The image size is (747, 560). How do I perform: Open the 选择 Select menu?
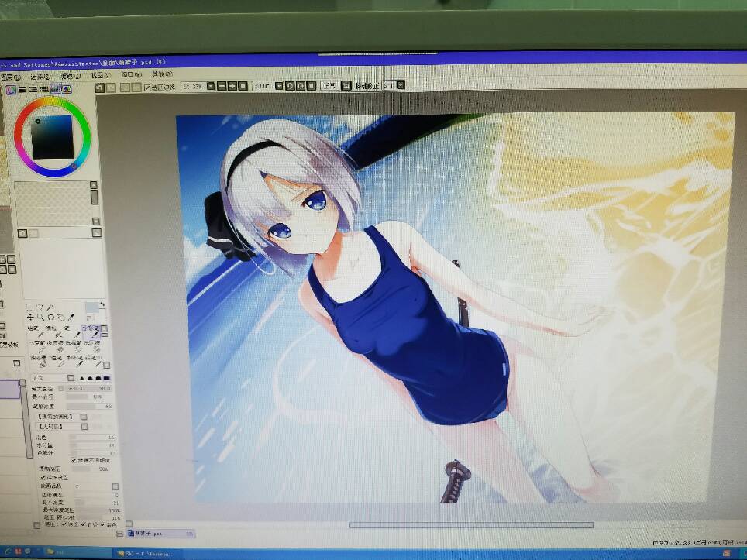40,77
